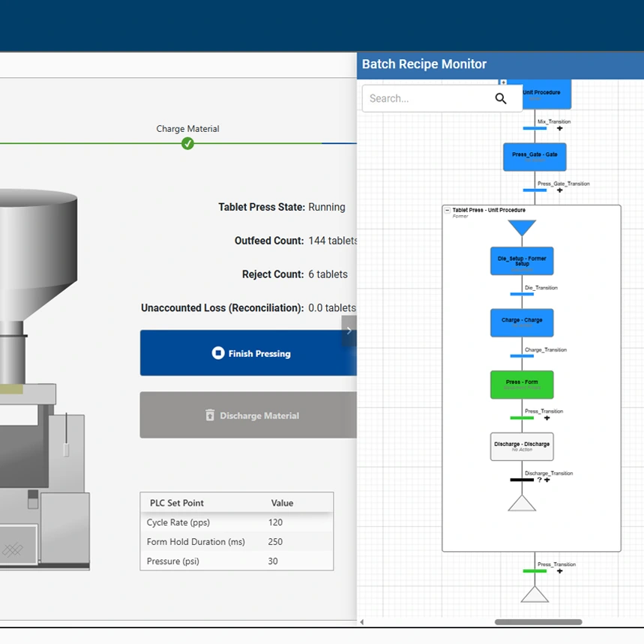Click the blue start triangle in Tablet Press procedure
The height and width of the screenshot is (644, 644).
(x=522, y=227)
